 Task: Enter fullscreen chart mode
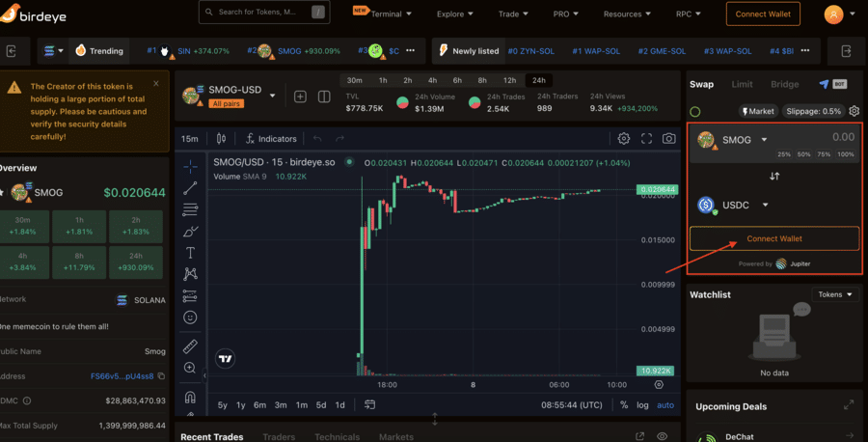(647, 139)
